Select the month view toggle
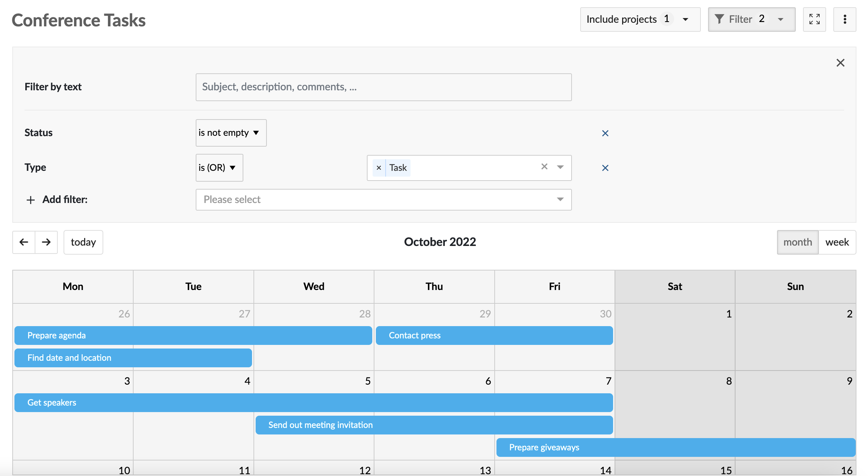 tap(797, 242)
